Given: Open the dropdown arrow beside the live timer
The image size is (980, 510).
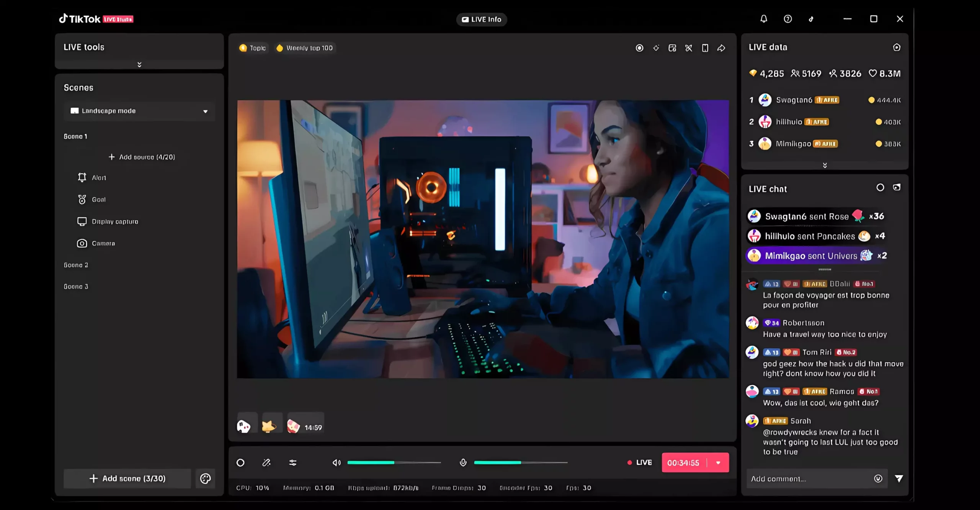Looking at the screenshot, I should 718,463.
